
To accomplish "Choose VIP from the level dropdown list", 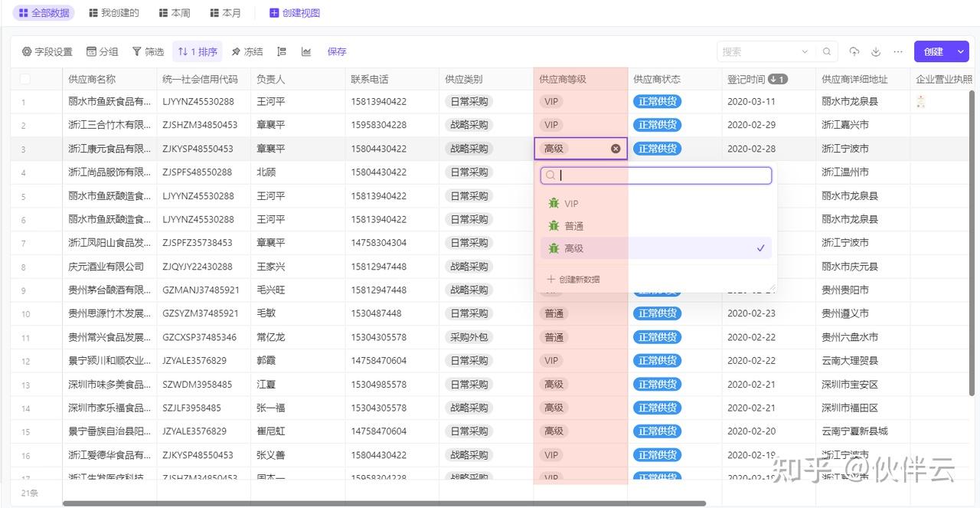I will click(x=656, y=203).
